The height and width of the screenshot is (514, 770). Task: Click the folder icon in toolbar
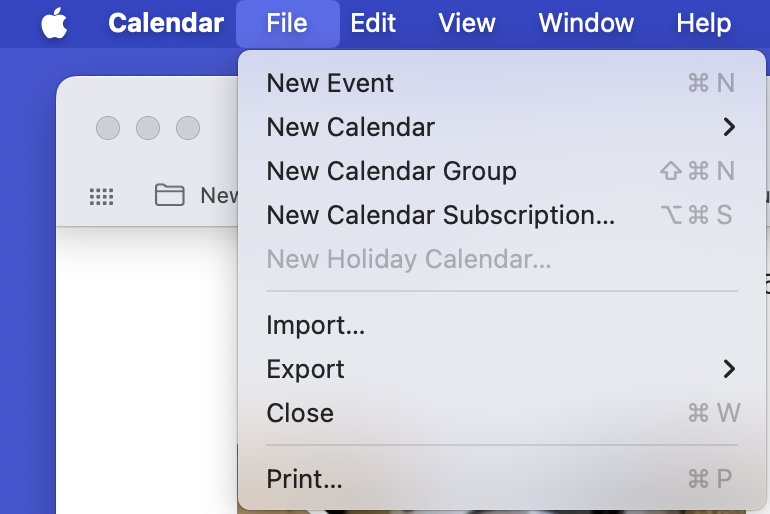(x=169, y=194)
